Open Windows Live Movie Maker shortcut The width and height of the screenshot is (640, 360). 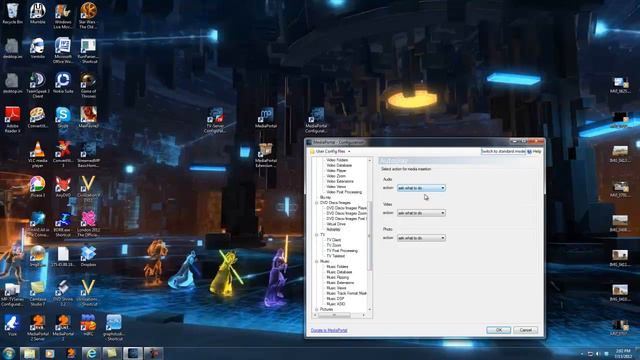pyautogui.click(x=63, y=16)
